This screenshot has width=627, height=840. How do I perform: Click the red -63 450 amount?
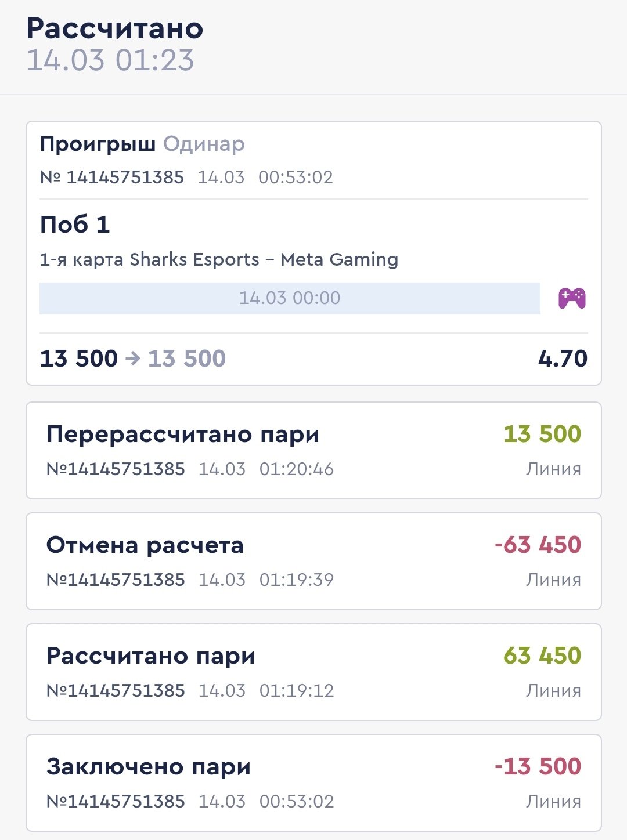tap(538, 545)
